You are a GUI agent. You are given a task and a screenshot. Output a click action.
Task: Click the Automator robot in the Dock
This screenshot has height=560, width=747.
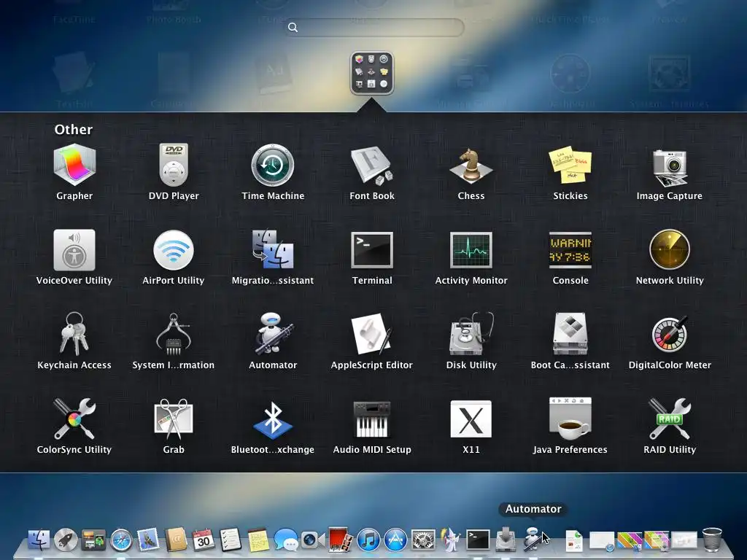point(533,540)
